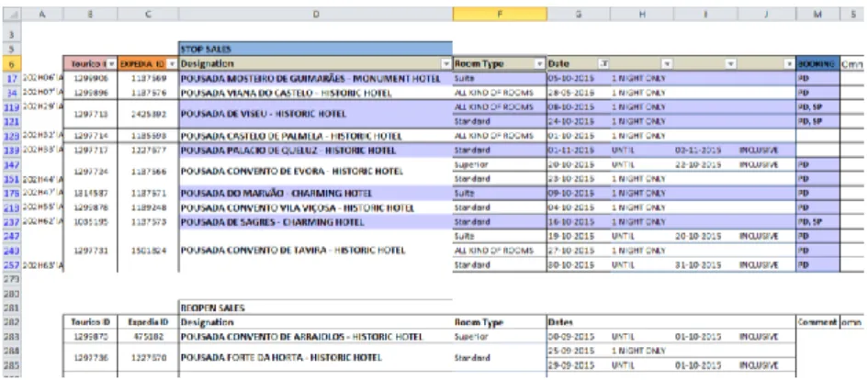Open the Room Type column filter dropdown
This screenshot has width=868, height=380.
pos(540,64)
